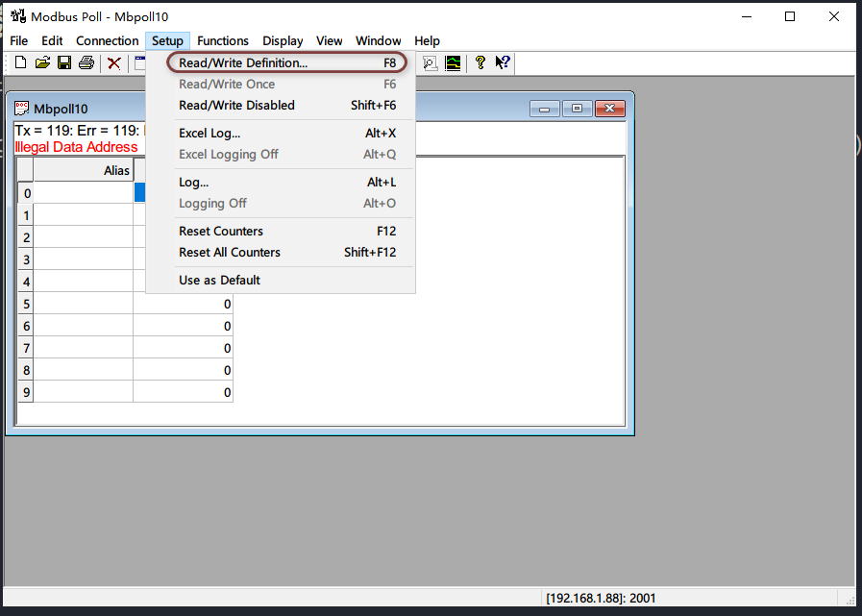Image resolution: width=862 pixels, height=616 pixels.
Task: Select row header 7 in grid
Action: (x=26, y=348)
